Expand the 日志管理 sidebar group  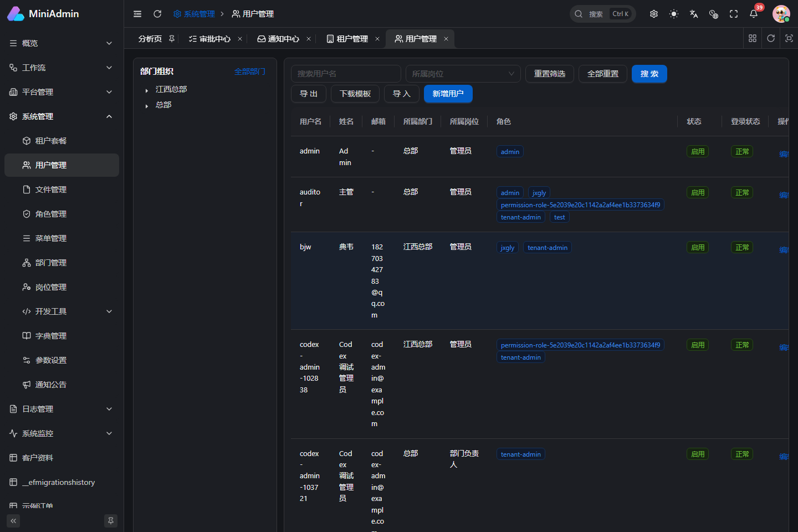[62, 409]
